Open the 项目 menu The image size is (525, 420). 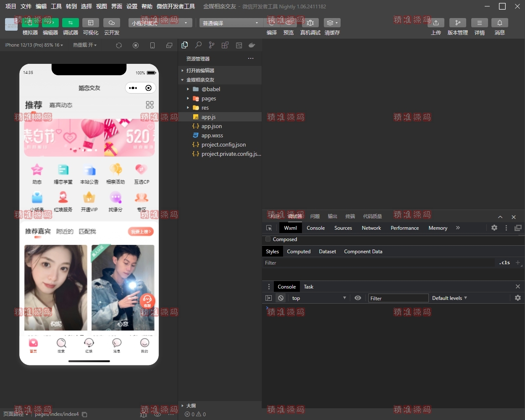point(10,6)
